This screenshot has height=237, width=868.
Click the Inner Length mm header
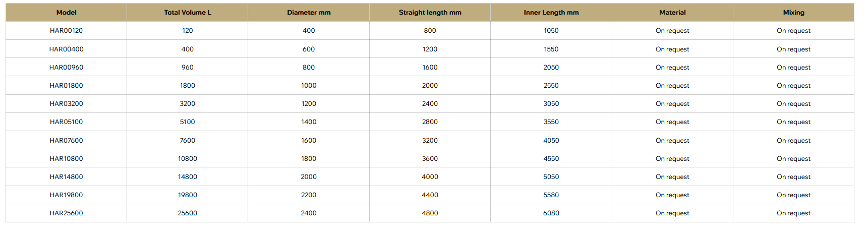coord(551,13)
